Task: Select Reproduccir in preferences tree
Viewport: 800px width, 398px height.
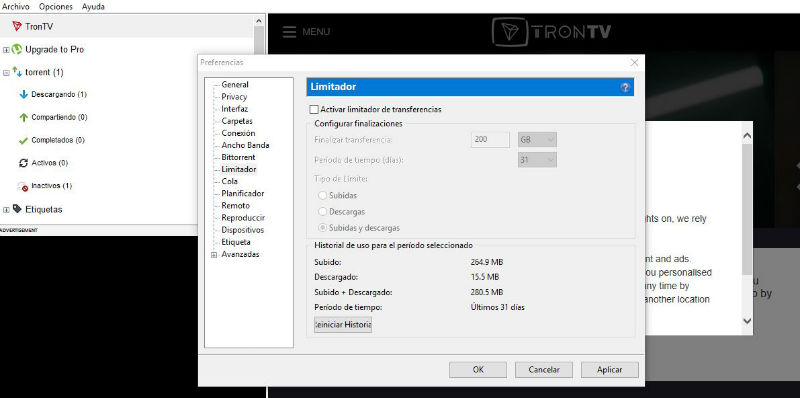Action: pos(243,218)
